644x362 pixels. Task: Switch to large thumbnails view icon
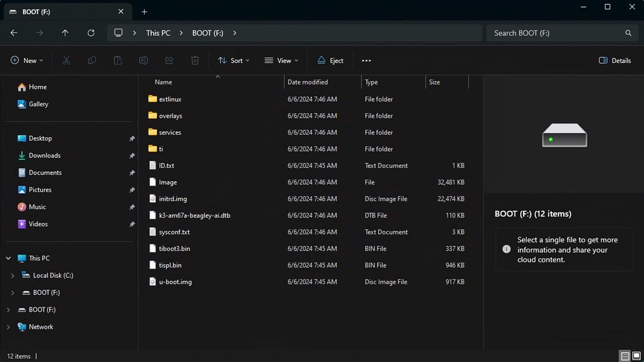(x=637, y=356)
